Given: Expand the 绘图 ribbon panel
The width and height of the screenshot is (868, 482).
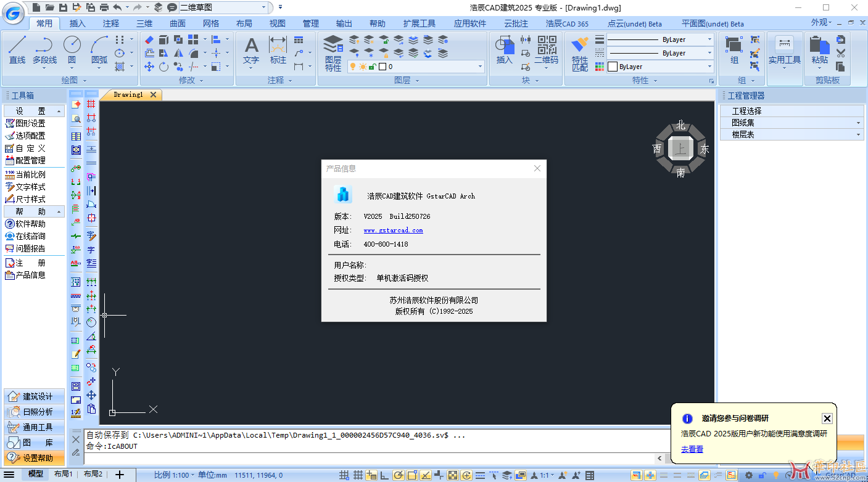Looking at the screenshot, I should pyautogui.click(x=73, y=80).
